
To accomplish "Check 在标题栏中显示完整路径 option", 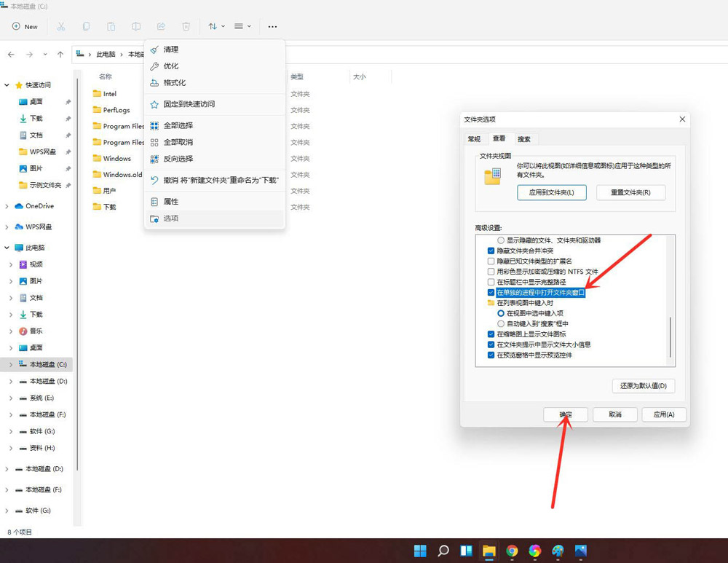I will click(490, 282).
